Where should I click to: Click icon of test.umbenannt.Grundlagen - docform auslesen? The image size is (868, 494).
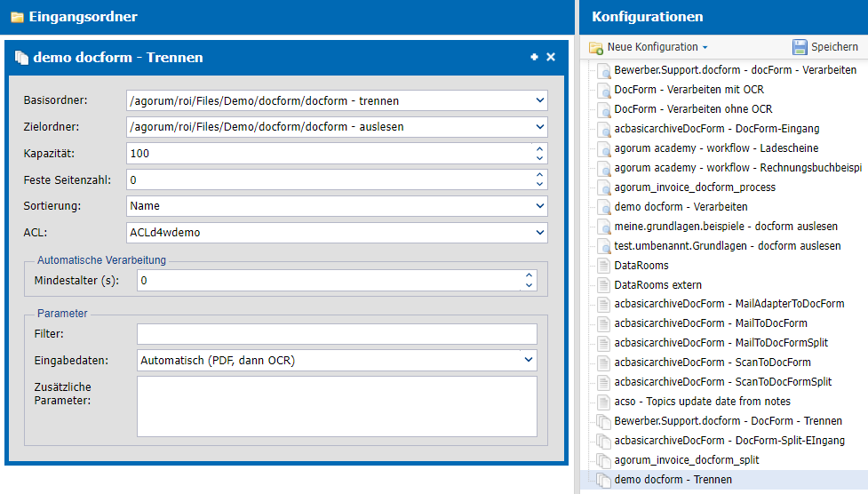click(x=603, y=246)
